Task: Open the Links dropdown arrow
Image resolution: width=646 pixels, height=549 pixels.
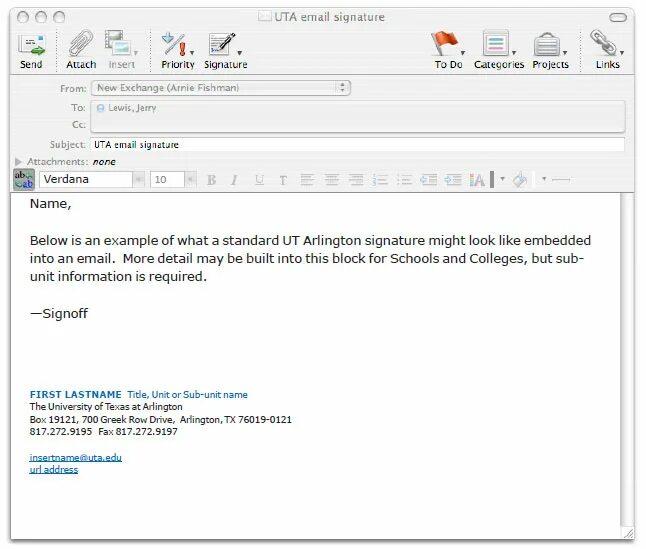Action: pos(622,53)
